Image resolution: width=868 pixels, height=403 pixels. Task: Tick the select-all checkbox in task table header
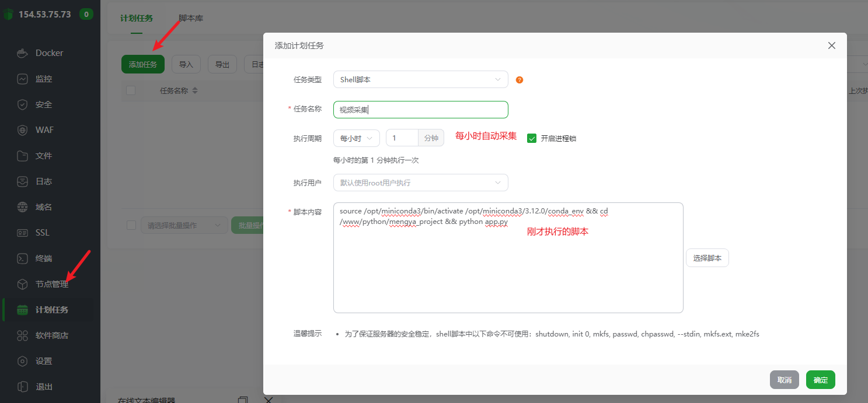(131, 90)
